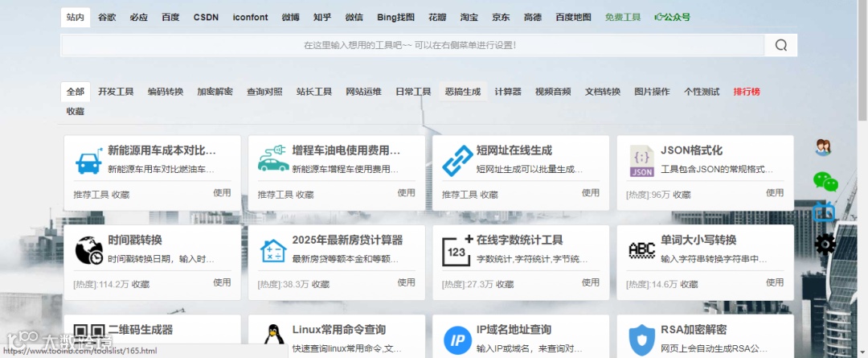This screenshot has height=358, width=868.
Task: Open the IP域名地址查询 title
Action: [514, 330]
